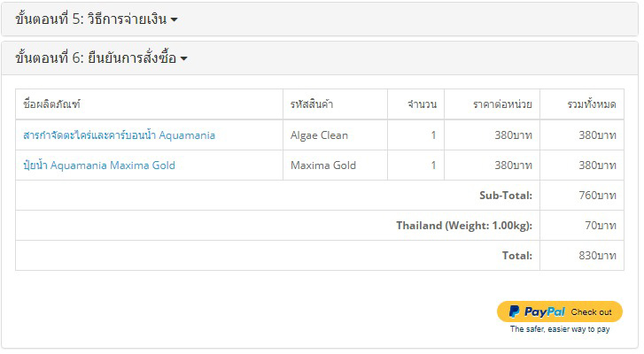The width and height of the screenshot is (644, 354).
Task: Click the 760บาท sub-total amount
Action: 598,196
